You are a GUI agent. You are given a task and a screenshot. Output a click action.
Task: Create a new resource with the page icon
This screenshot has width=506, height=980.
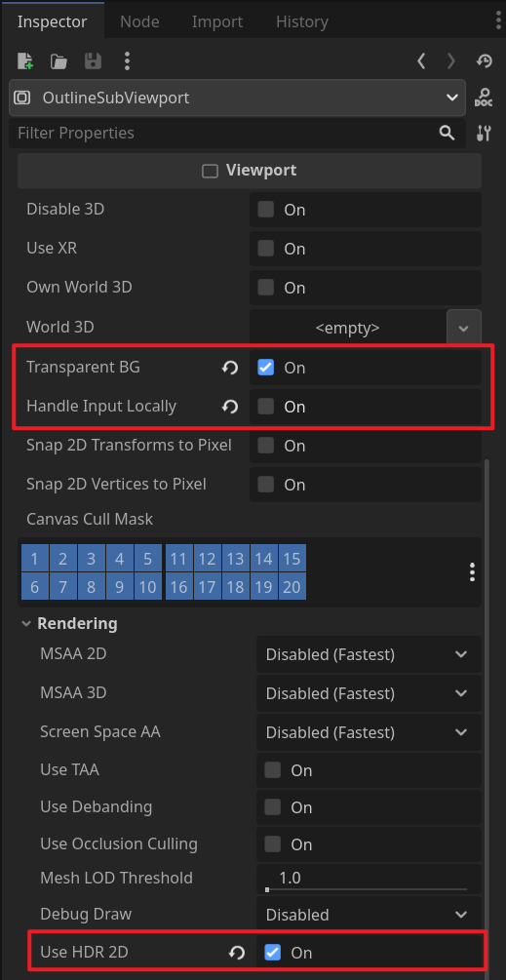point(25,60)
